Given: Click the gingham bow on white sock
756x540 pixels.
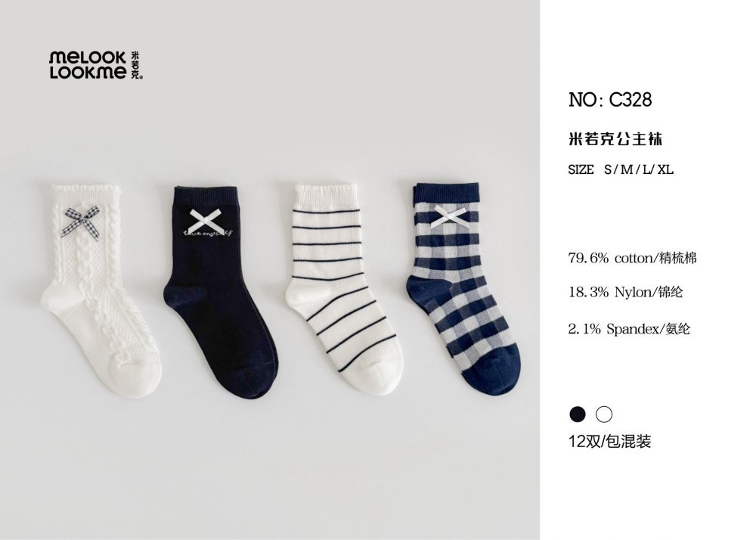Looking at the screenshot, I should tap(81, 222).
